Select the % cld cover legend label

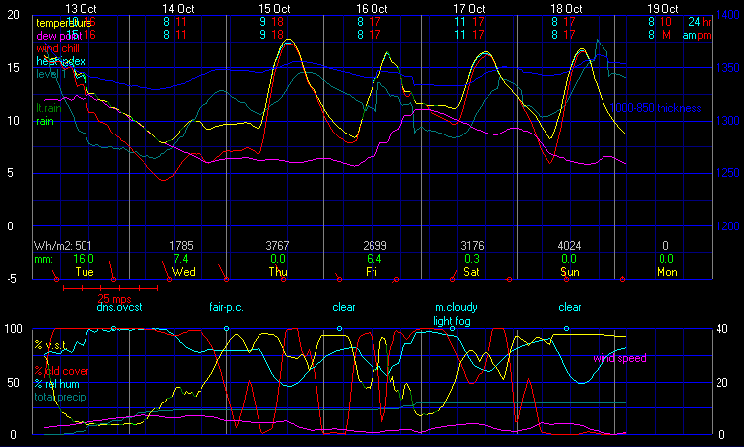pyautogui.click(x=61, y=371)
